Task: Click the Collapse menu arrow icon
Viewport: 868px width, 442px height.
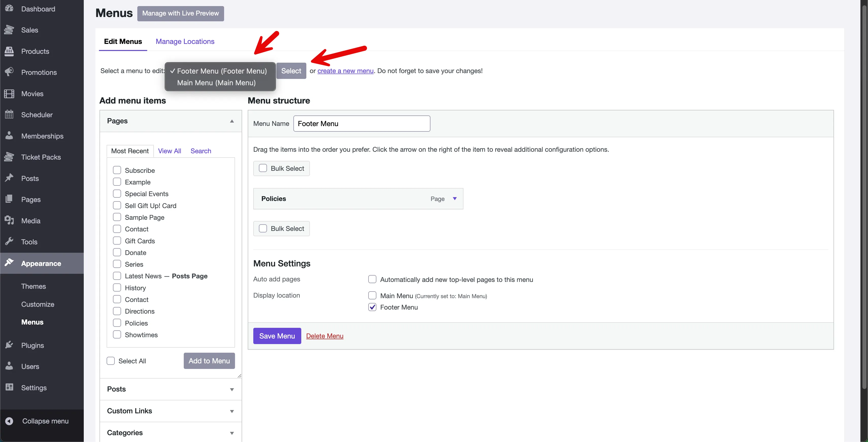Action: pos(9,421)
